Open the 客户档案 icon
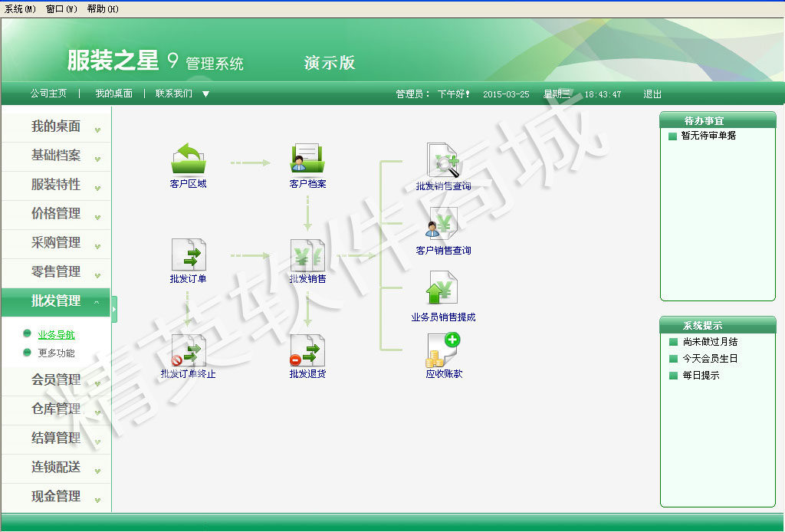785x532 pixels. 307,158
